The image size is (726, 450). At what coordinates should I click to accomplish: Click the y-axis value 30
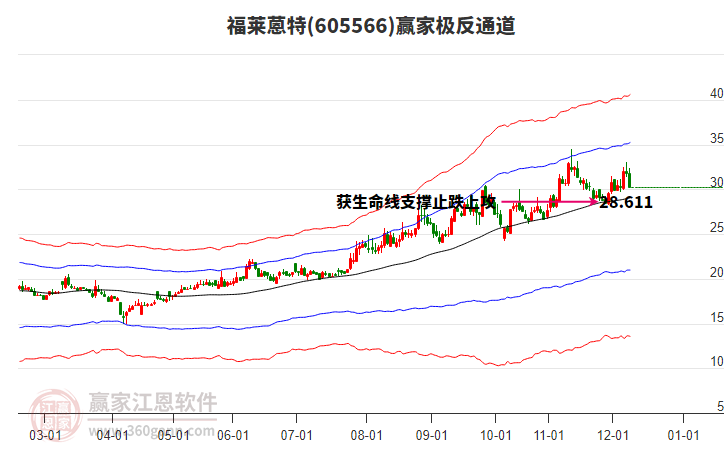coord(717,182)
